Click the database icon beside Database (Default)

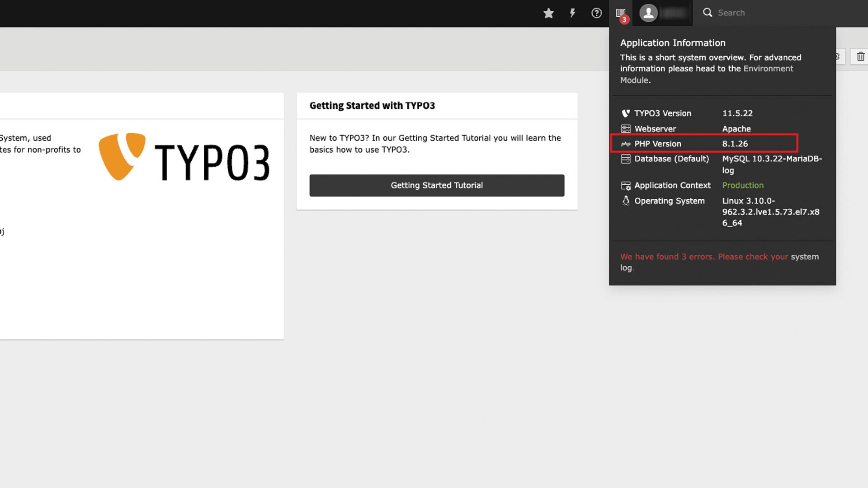click(626, 159)
